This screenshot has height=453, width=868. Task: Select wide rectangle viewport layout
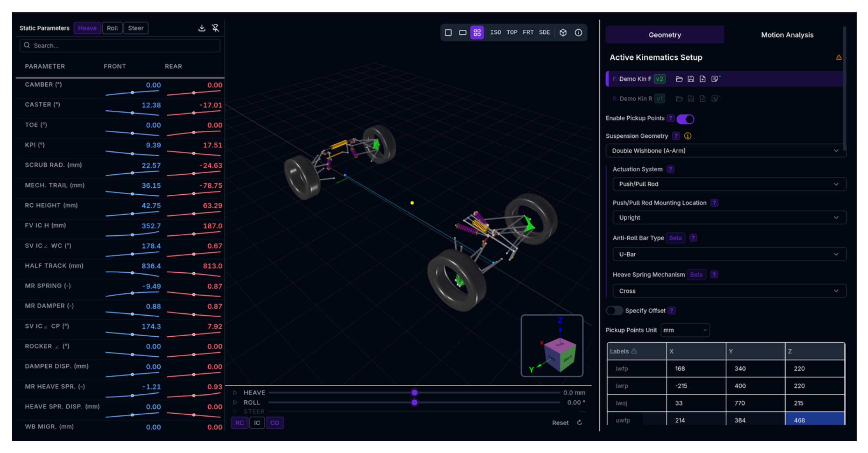click(x=462, y=33)
